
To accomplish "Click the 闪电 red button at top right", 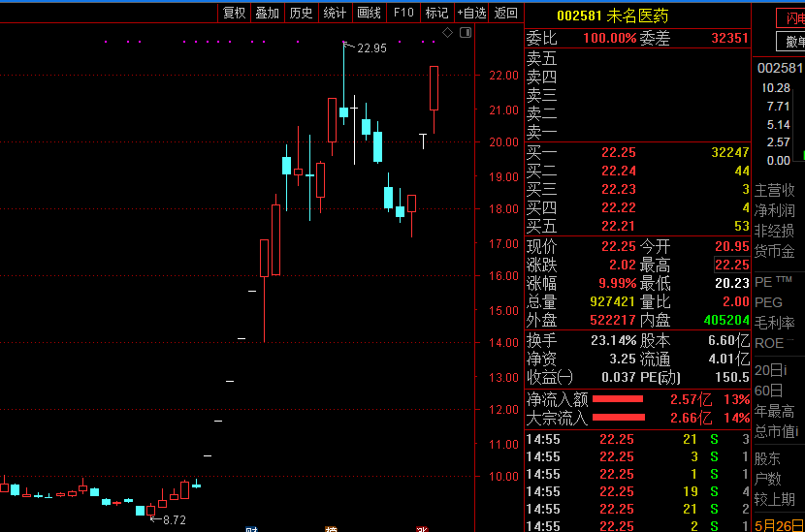I will (x=791, y=17).
